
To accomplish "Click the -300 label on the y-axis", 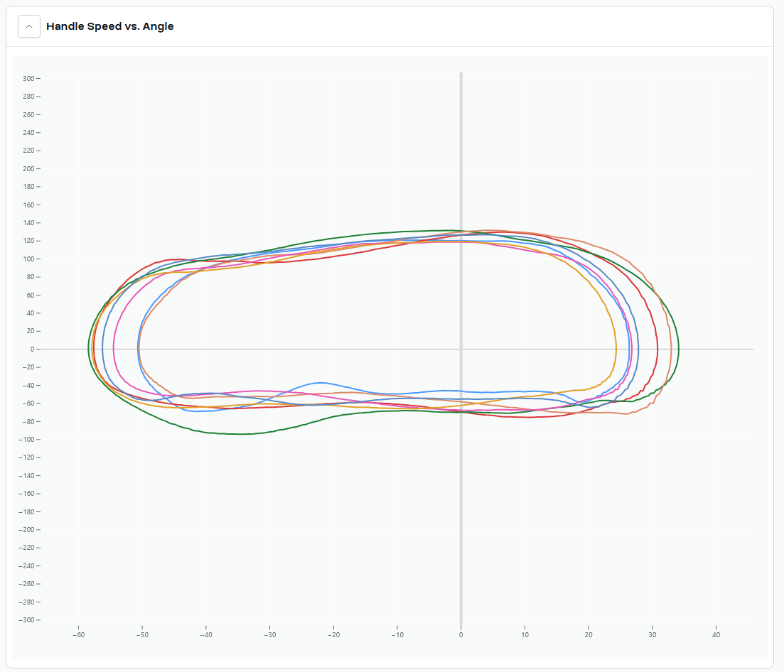I will (26, 620).
